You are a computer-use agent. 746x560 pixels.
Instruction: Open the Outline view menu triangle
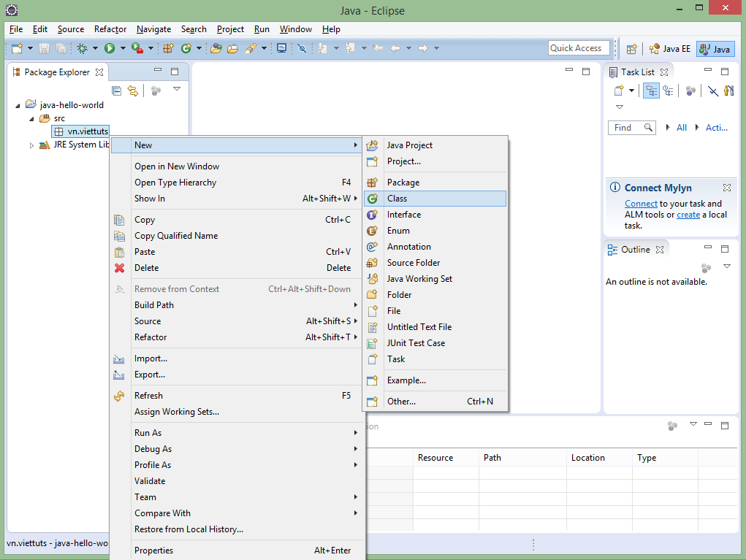(727, 266)
